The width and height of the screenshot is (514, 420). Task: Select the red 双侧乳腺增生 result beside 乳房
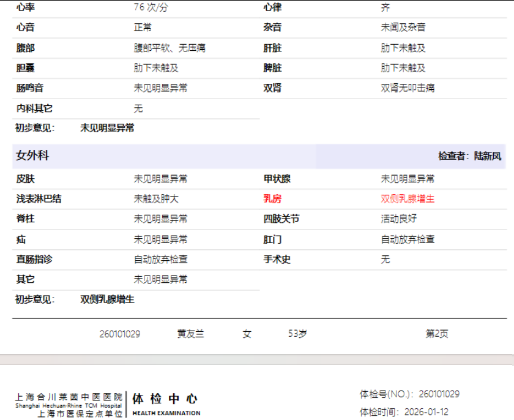tap(408, 199)
